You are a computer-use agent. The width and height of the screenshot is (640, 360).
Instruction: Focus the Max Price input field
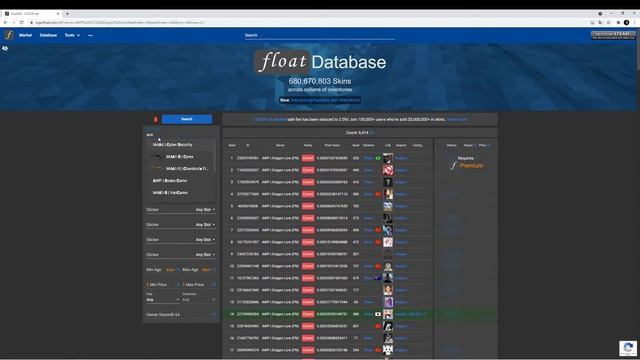point(199,284)
